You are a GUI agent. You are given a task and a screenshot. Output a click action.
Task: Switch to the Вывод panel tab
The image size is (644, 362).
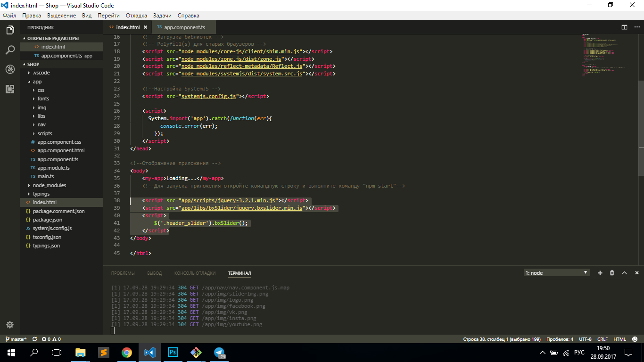(x=154, y=273)
